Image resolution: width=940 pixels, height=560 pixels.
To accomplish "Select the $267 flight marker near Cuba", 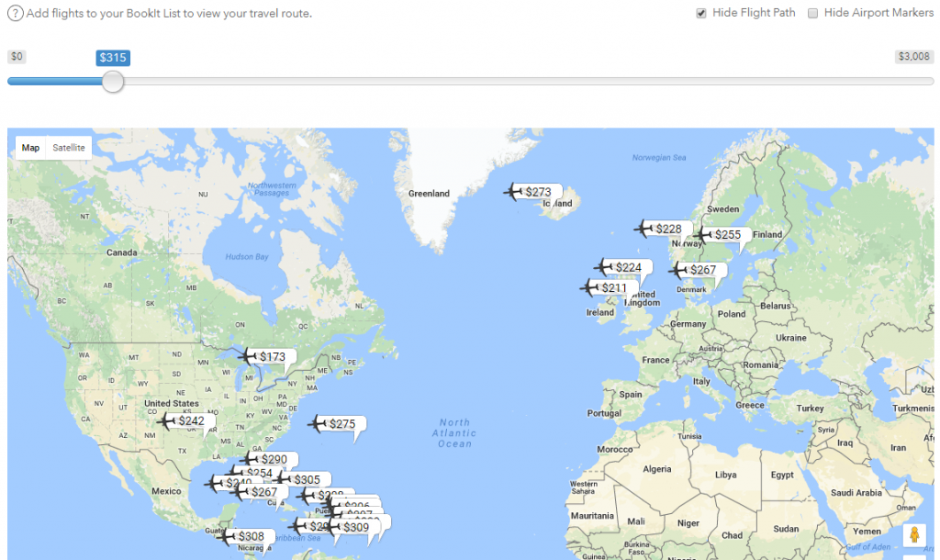I will 259,492.
